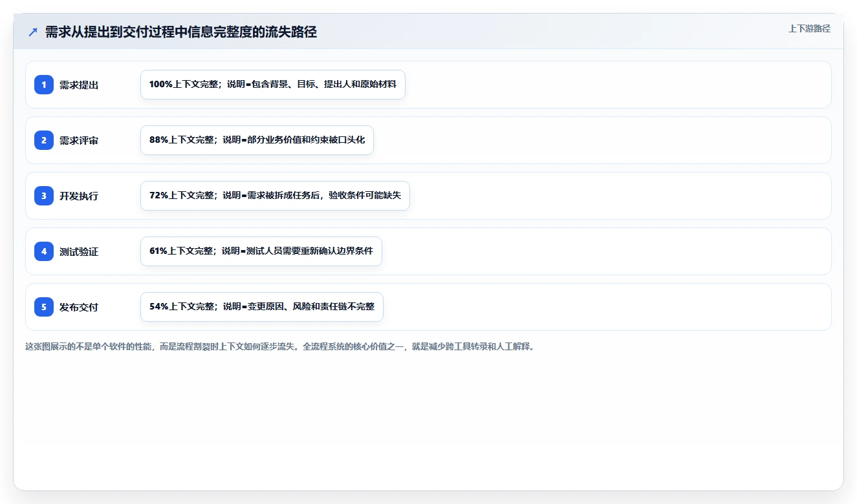
Task: Open the 54%上下文完整 description box
Action: [x=262, y=307]
